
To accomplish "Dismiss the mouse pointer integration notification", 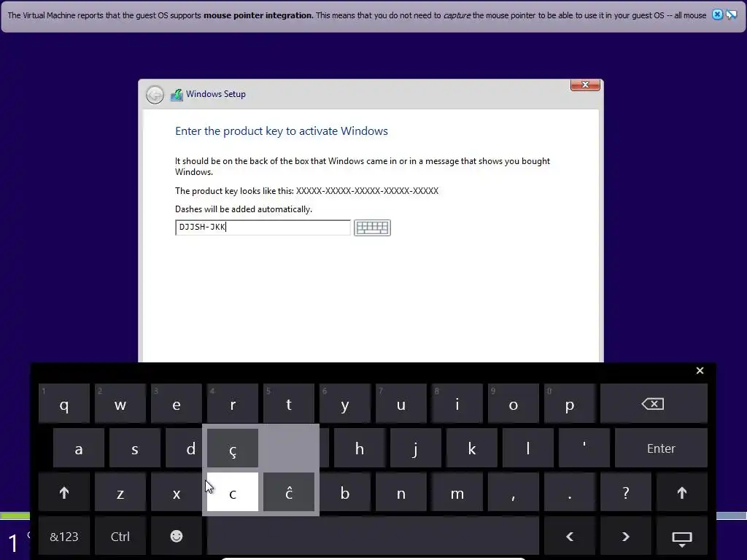I will click(717, 15).
